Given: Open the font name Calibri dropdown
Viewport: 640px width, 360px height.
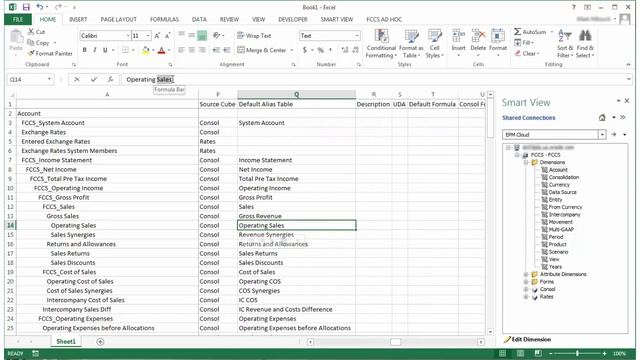Looking at the screenshot, I should point(128,36).
